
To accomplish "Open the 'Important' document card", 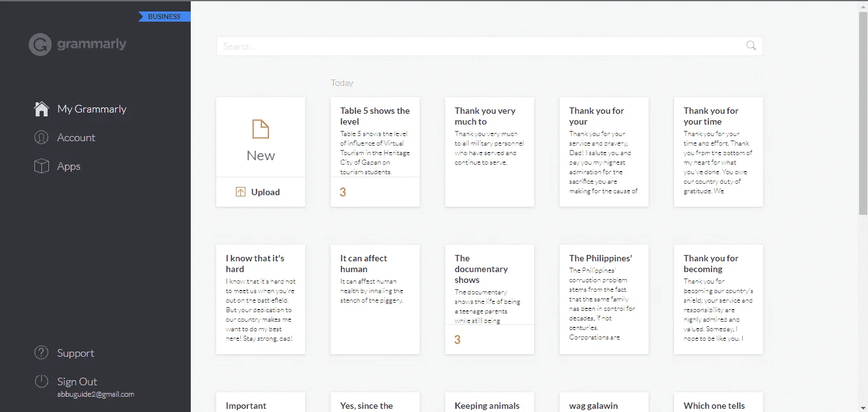I will pos(261,402).
